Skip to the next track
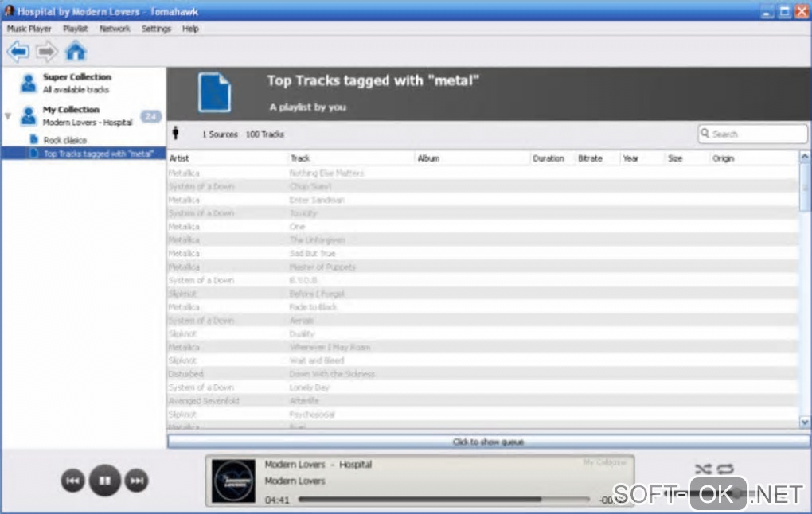The width and height of the screenshot is (812, 514). click(137, 481)
